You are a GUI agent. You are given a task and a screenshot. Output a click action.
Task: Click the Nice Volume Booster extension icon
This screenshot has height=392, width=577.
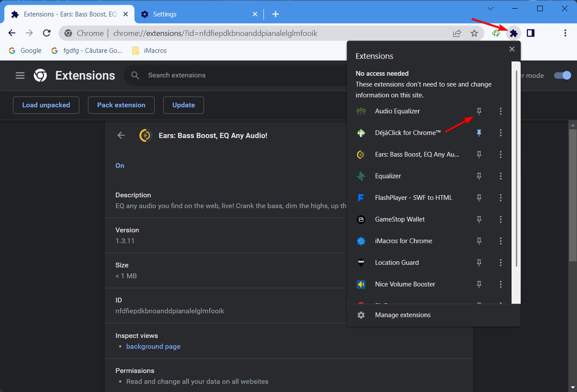(361, 284)
